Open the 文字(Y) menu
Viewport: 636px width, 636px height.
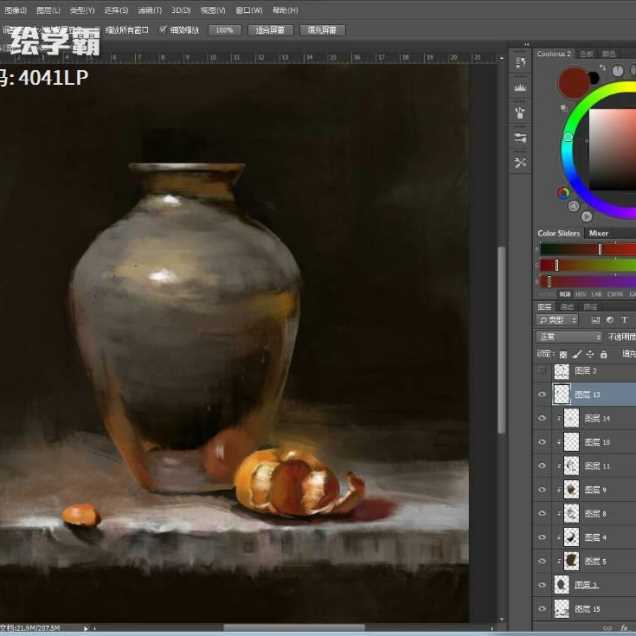82,11
